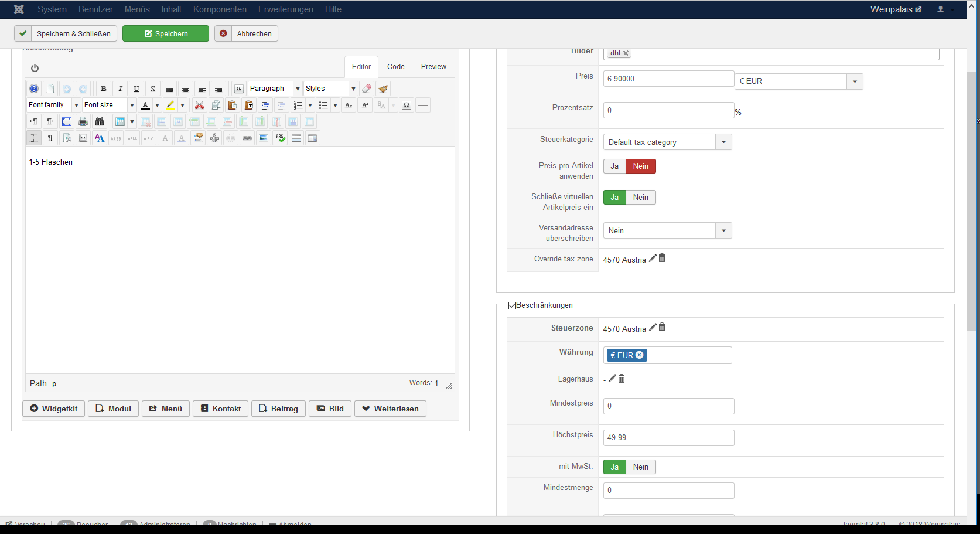Viewport: 980px width, 534px height.
Task: Cut the selection with the scissors icon
Action: tap(199, 105)
